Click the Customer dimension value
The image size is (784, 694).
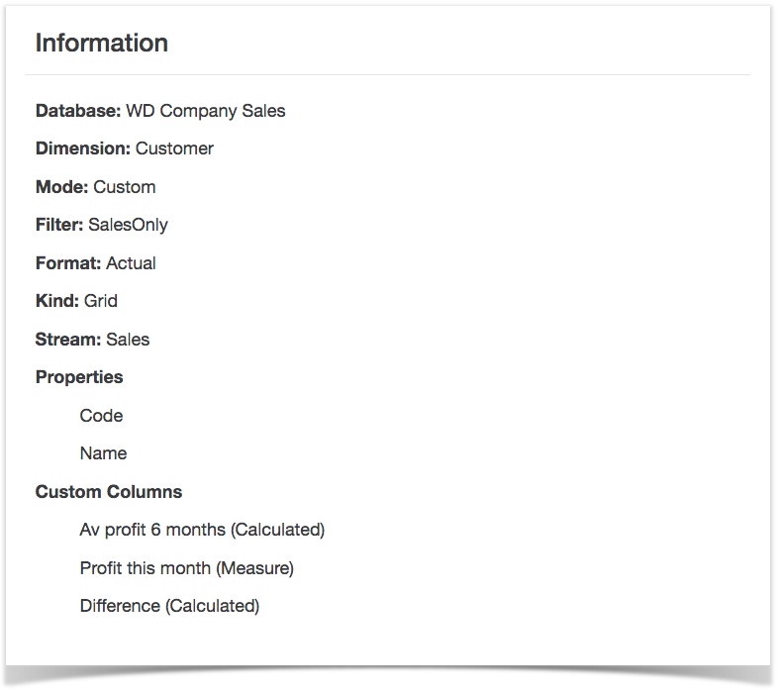(174, 149)
